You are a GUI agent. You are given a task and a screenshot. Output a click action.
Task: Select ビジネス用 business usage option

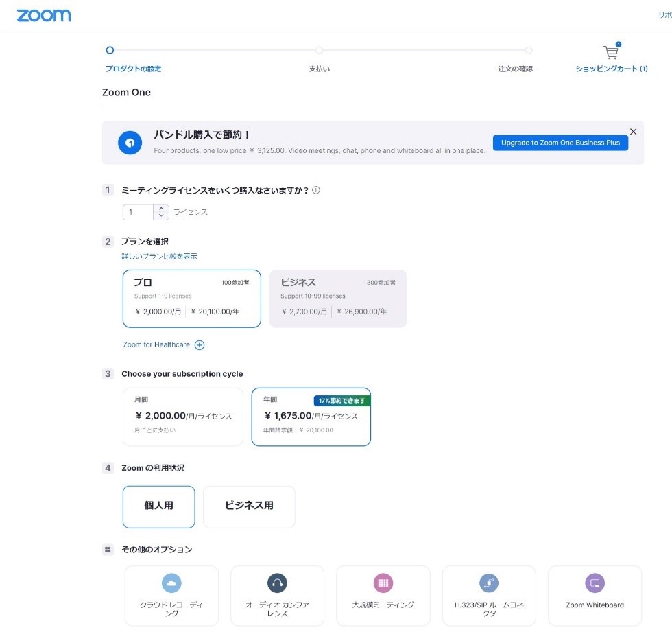(249, 506)
